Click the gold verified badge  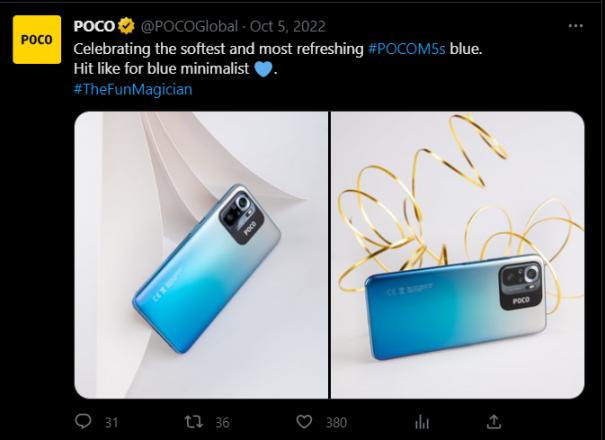[126, 26]
